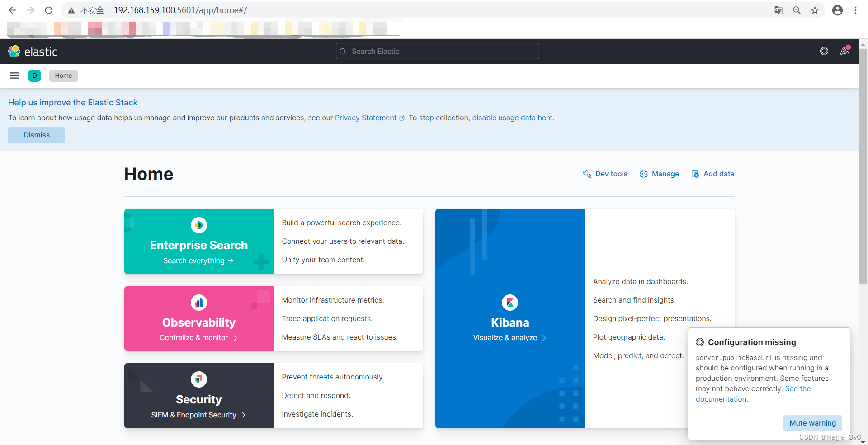Image resolution: width=868 pixels, height=445 pixels.
Task: Click the Security round logo icon
Action: click(x=199, y=379)
